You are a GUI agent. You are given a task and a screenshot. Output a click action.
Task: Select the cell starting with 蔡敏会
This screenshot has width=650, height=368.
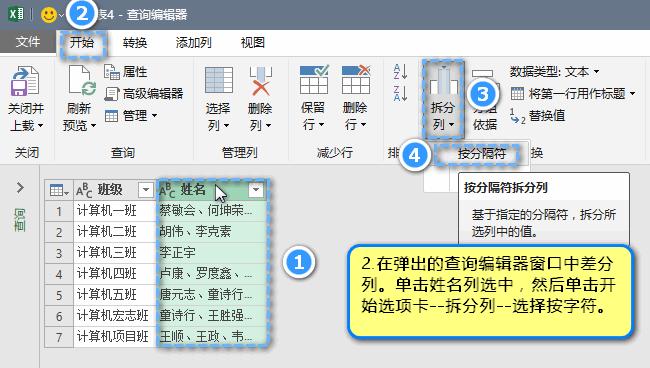211,211
